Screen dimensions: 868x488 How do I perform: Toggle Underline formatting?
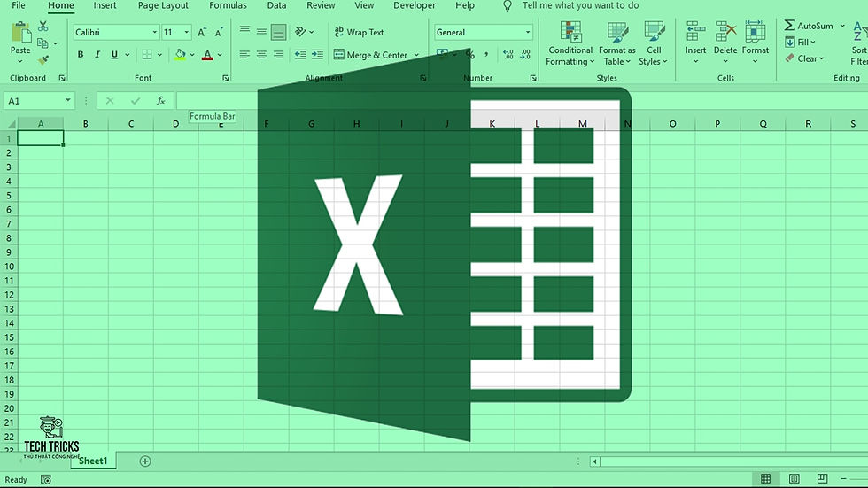[x=114, y=55]
